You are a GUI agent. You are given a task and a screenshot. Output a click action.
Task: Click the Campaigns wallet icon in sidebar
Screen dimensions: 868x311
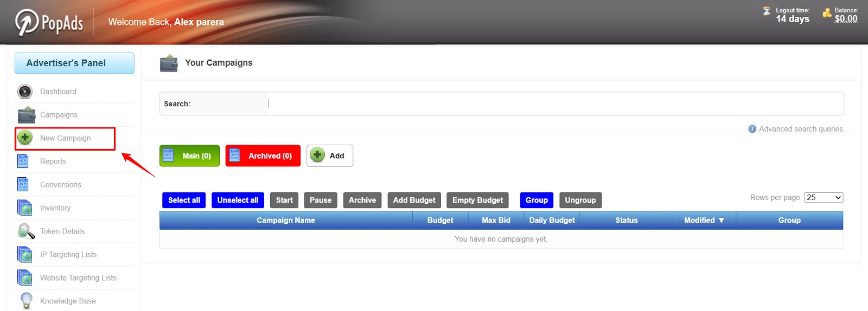26,115
